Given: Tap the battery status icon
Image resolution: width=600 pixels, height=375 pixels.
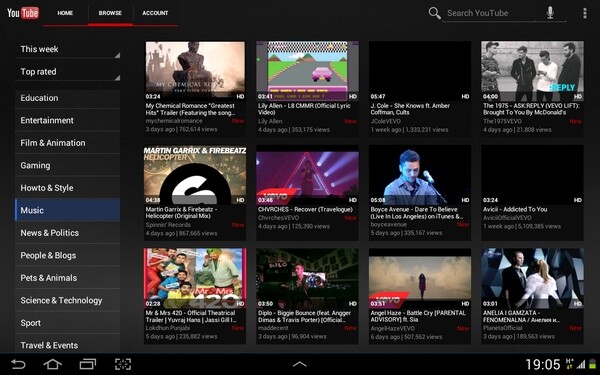Looking at the screenshot, I should (x=593, y=364).
